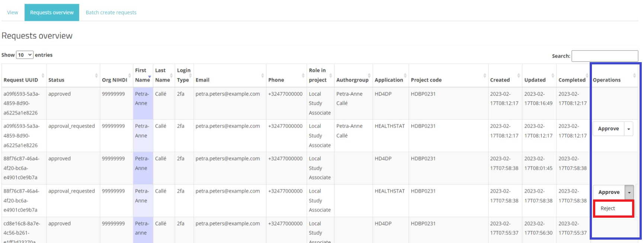This screenshot has width=644, height=243.
Task: Approve the first approval_requested HEALTHSTAT request
Action: [x=608, y=129]
